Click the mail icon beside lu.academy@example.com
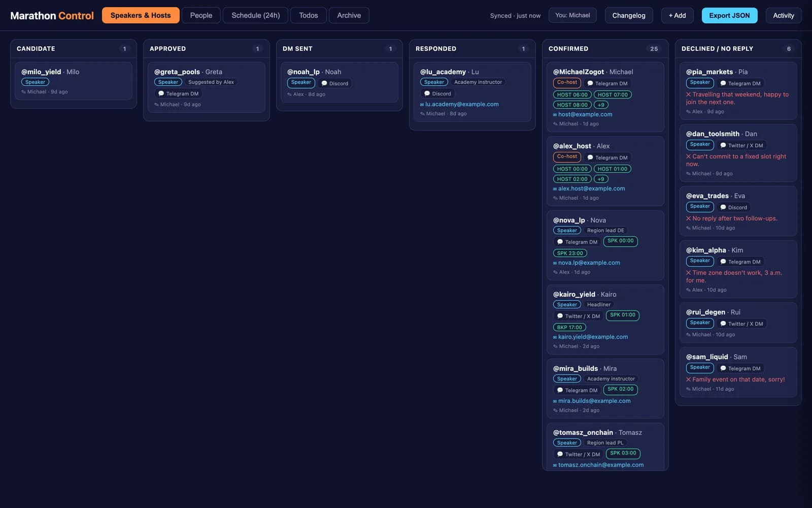 coord(422,105)
